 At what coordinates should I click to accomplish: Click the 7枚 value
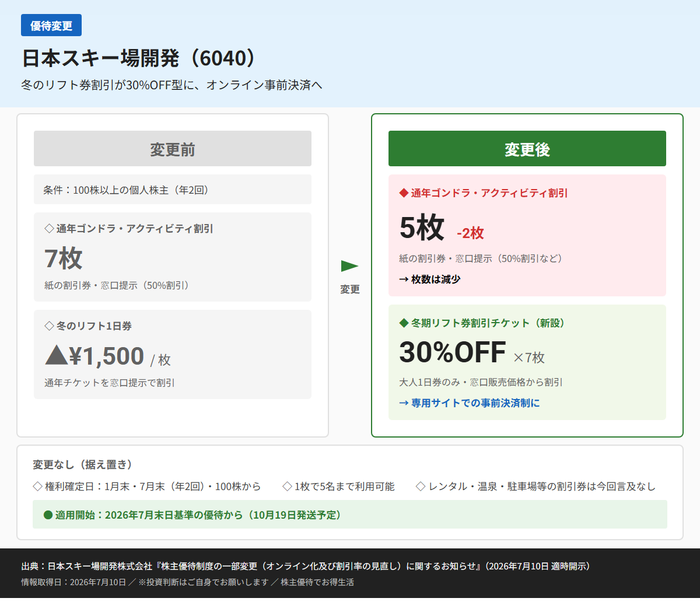(64, 258)
